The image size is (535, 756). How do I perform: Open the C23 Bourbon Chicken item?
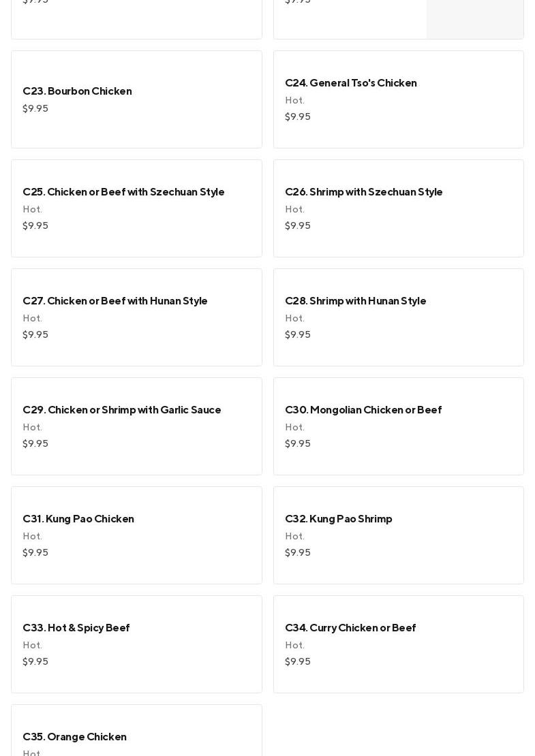136,99
